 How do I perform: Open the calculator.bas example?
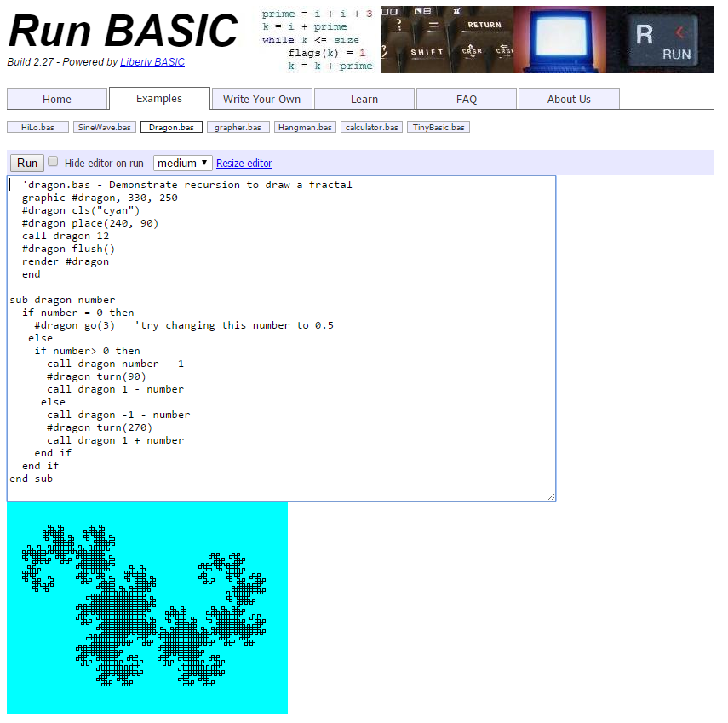click(370, 126)
